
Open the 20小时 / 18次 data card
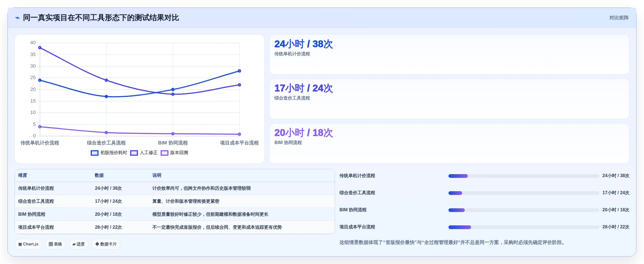tap(449, 143)
